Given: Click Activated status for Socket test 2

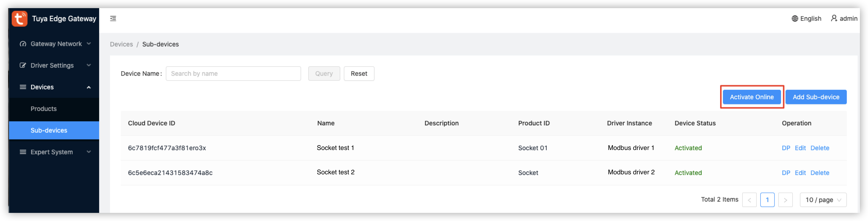Looking at the screenshot, I should (688, 173).
